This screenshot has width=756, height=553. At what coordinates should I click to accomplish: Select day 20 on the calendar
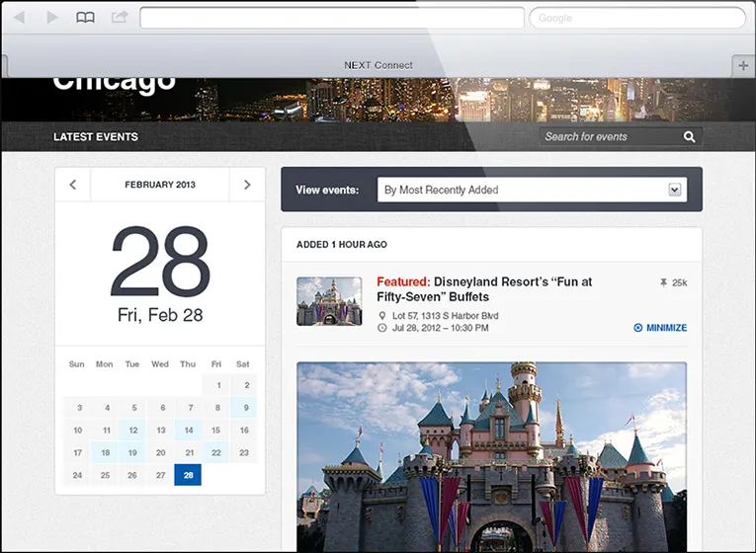click(x=160, y=453)
